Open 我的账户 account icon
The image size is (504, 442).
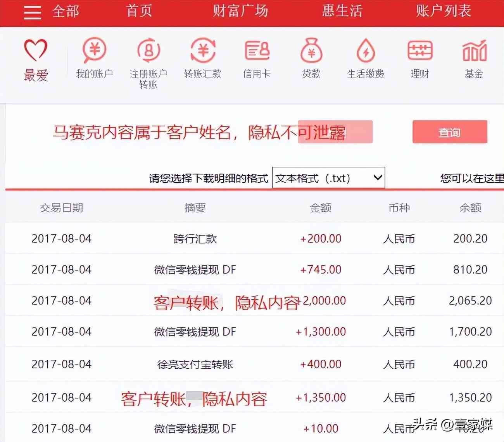click(x=94, y=51)
